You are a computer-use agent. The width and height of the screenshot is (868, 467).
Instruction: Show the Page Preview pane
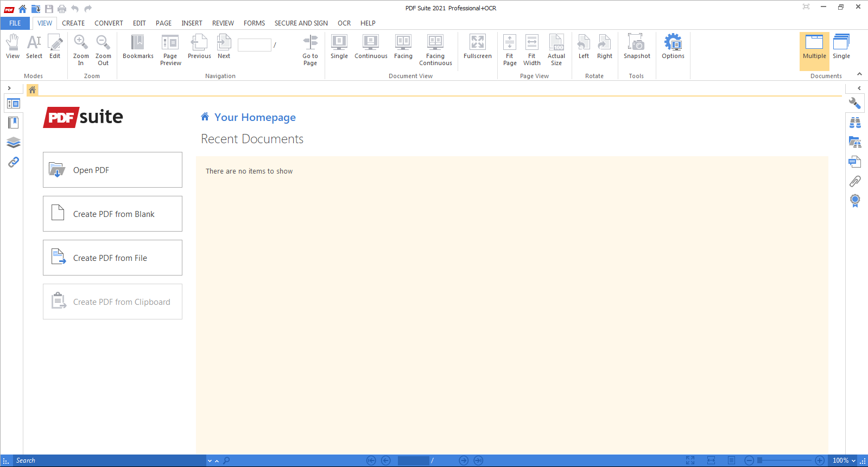pos(170,50)
